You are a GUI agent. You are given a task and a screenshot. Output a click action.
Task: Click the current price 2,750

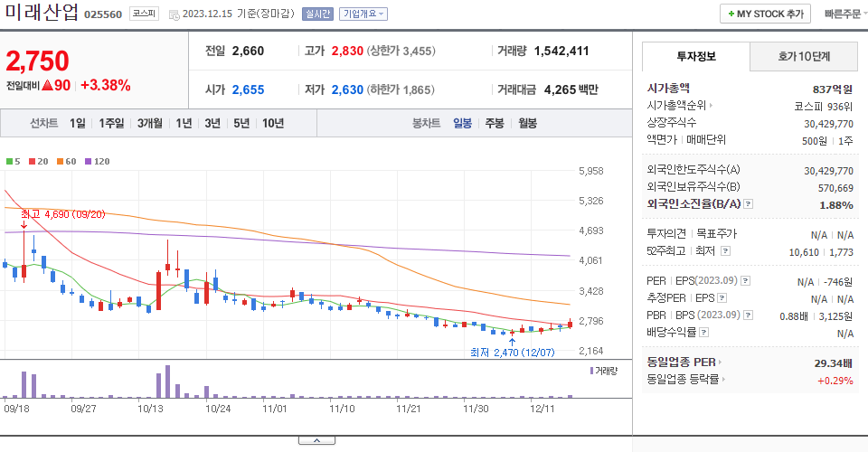click(x=37, y=61)
